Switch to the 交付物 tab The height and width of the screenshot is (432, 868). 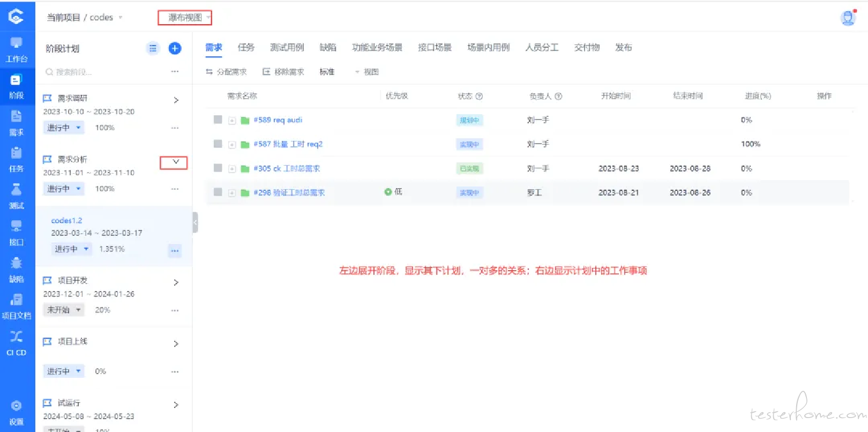click(x=587, y=48)
